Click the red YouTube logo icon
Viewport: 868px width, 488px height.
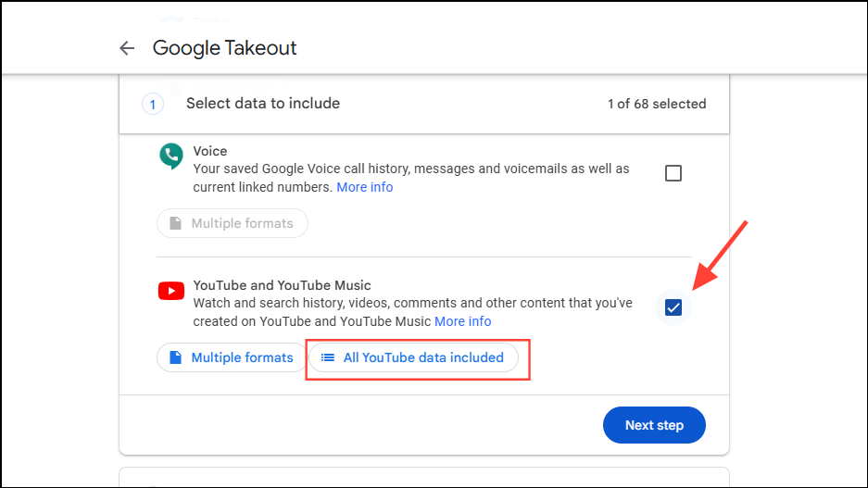tap(170, 291)
